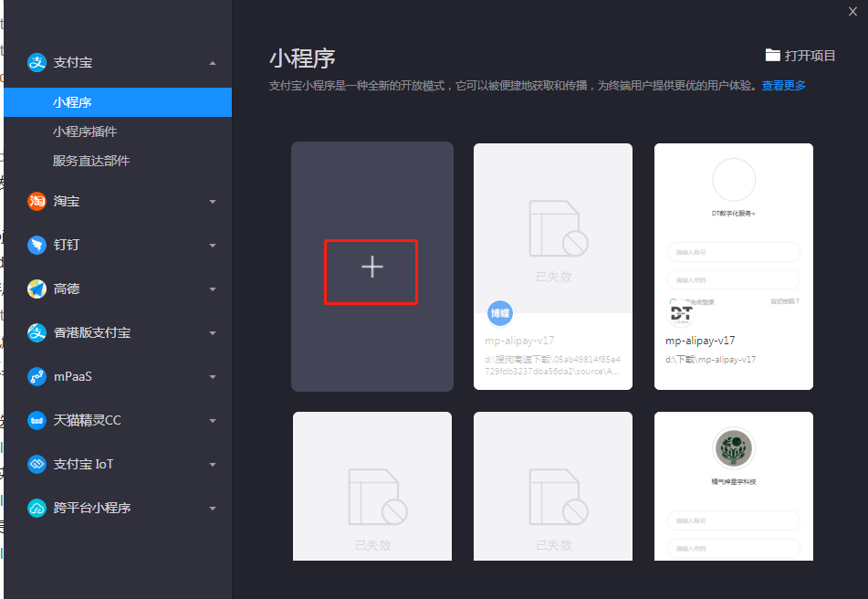
Task: Click the DT logo on mp-alipay-v17 card
Action: [x=681, y=314]
